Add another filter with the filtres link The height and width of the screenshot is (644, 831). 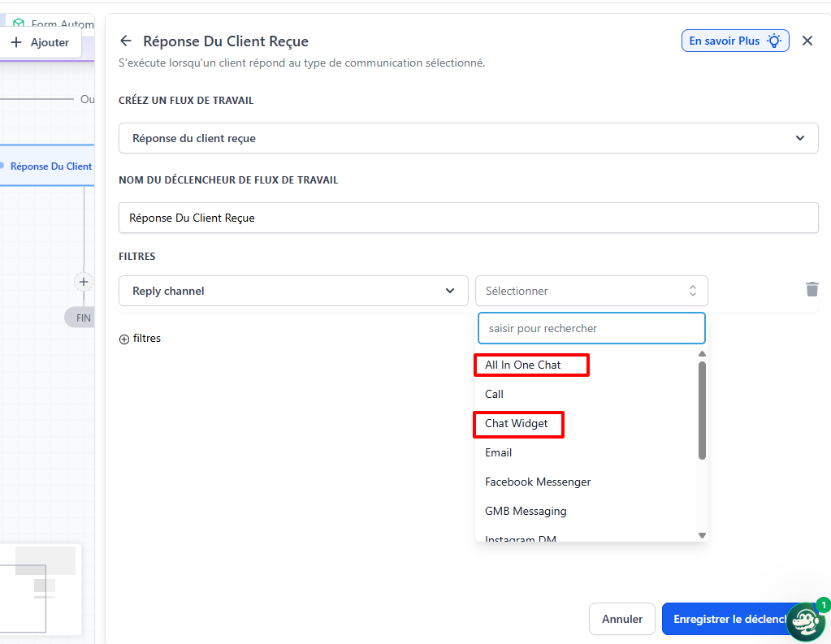click(140, 338)
